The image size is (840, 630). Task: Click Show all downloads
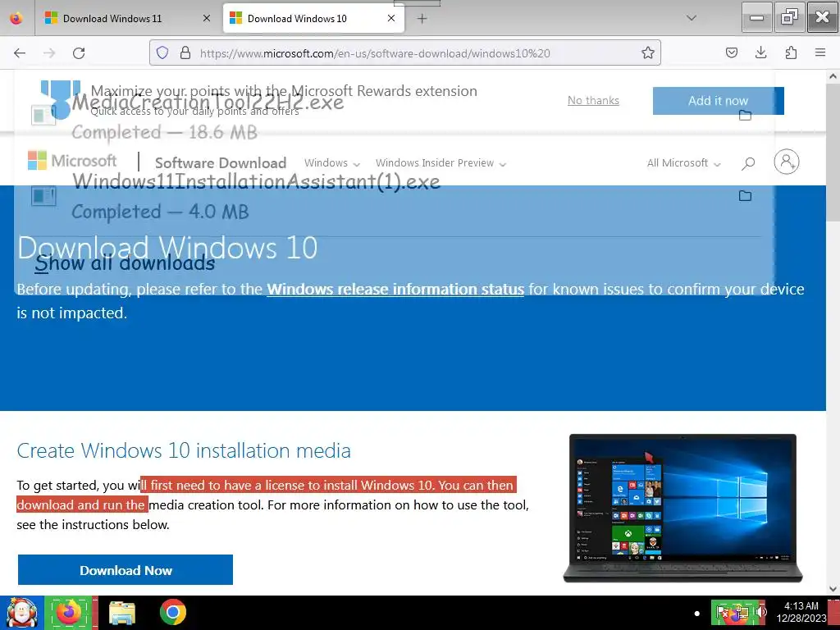[x=125, y=263]
